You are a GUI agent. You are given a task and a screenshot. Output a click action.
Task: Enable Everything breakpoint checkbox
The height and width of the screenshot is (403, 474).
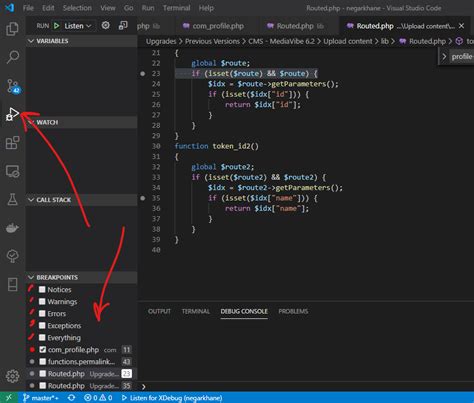click(x=42, y=337)
